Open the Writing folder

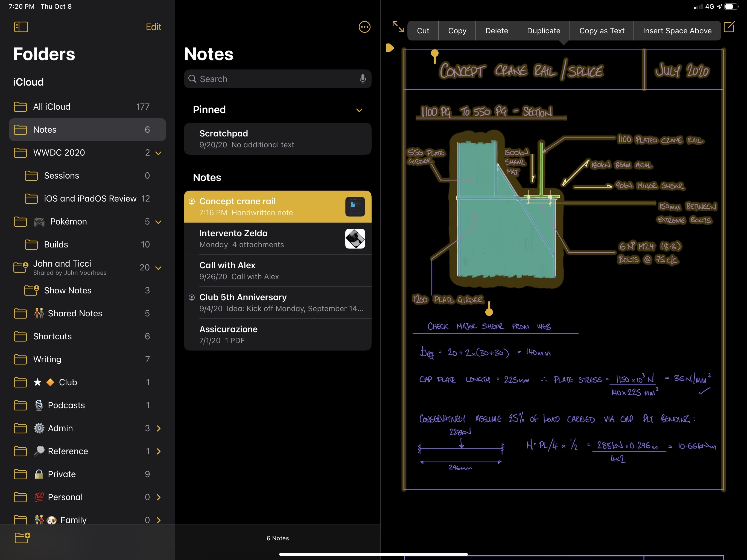(87, 359)
